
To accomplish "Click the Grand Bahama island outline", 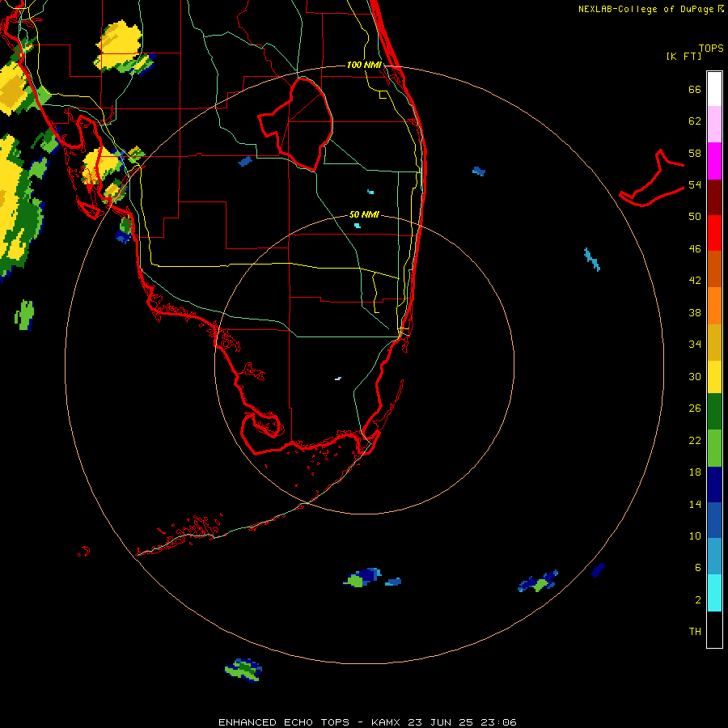I will [x=652, y=178].
